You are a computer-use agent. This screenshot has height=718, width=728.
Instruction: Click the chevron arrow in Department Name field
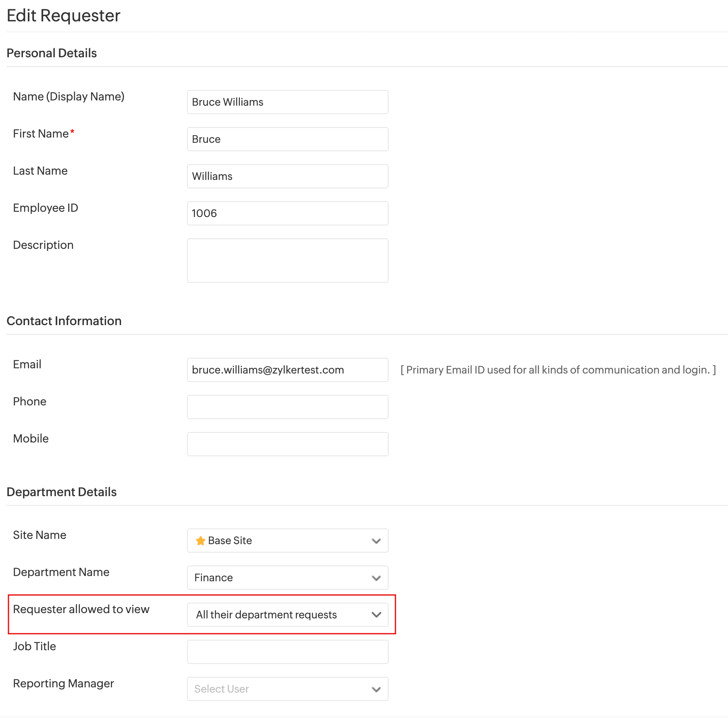[376, 578]
